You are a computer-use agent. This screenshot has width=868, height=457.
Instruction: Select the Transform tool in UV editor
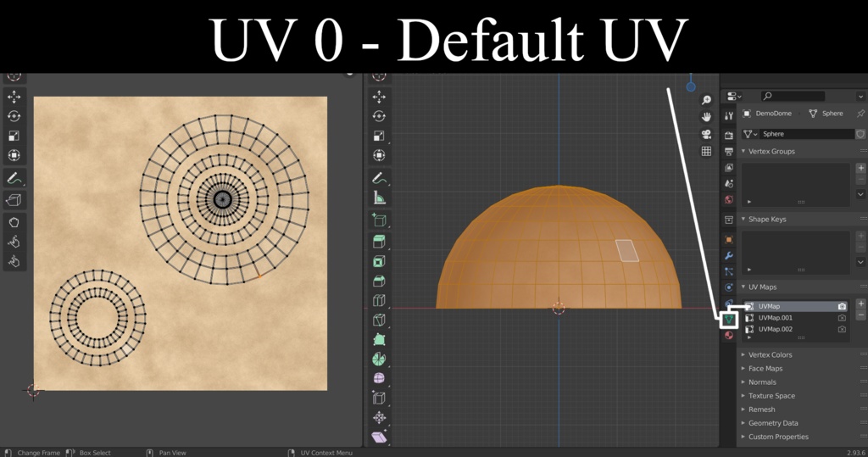[14, 155]
